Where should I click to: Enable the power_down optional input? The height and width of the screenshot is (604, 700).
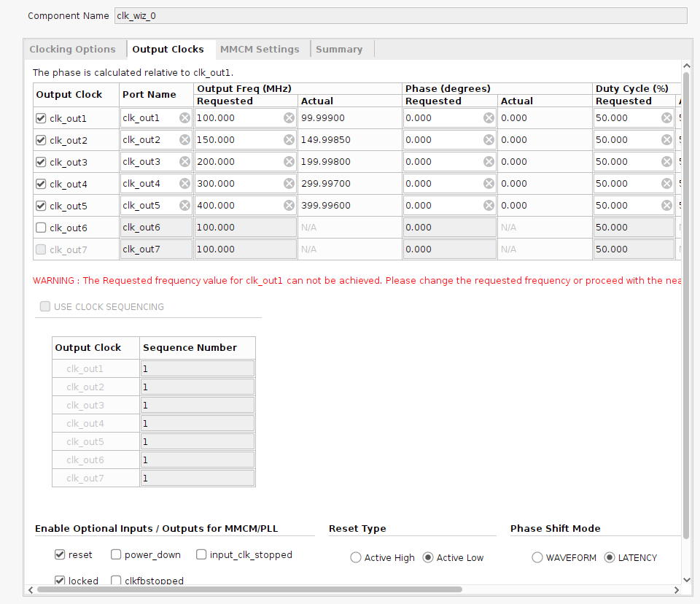tap(114, 554)
